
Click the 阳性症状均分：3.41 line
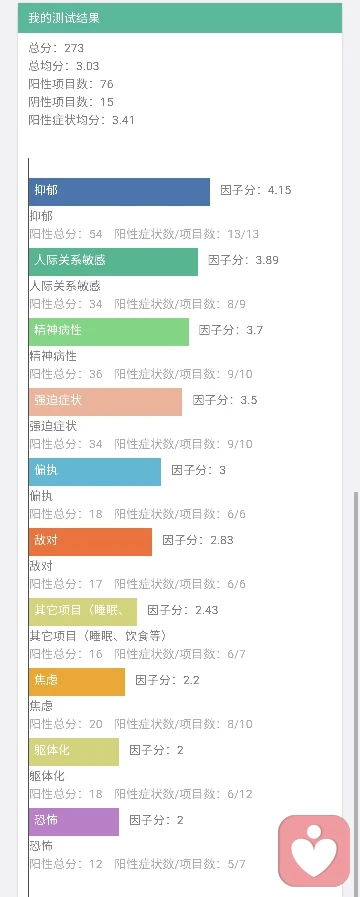pos(81,120)
